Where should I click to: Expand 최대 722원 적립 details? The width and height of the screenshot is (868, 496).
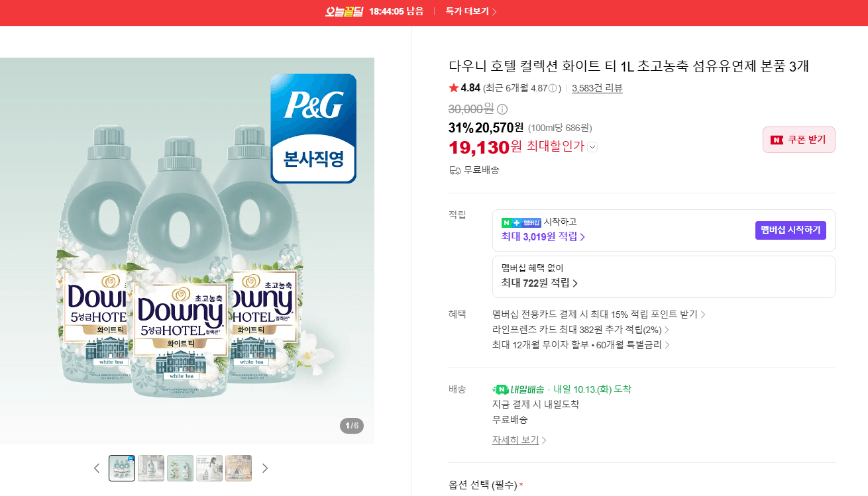click(x=540, y=283)
